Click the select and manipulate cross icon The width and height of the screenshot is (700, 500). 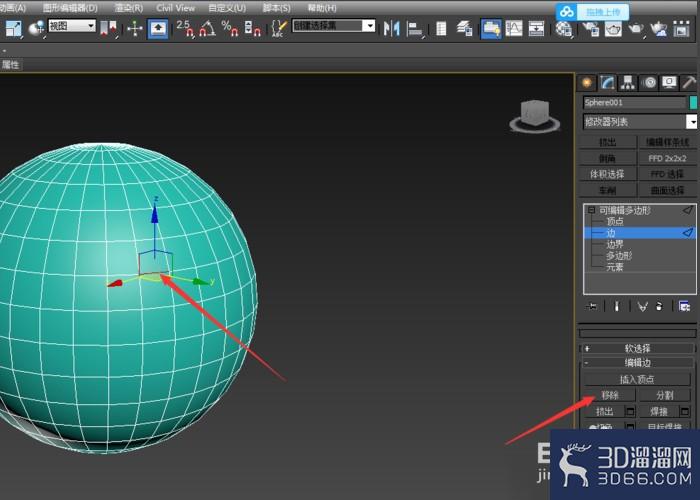[x=134, y=29]
